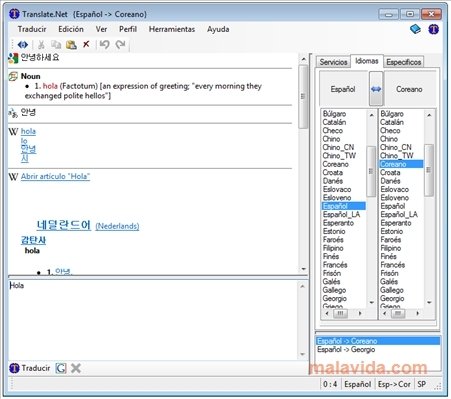Image resolution: width=451 pixels, height=399 pixels.
Task: Click the Wikipedia W icon beside hola
Action: (x=13, y=131)
